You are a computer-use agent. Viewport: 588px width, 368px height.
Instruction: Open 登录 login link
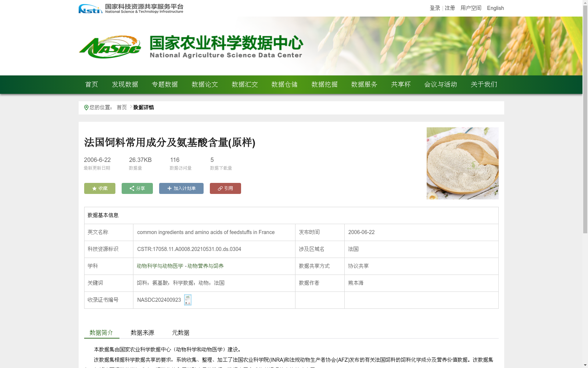[x=435, y=8]
